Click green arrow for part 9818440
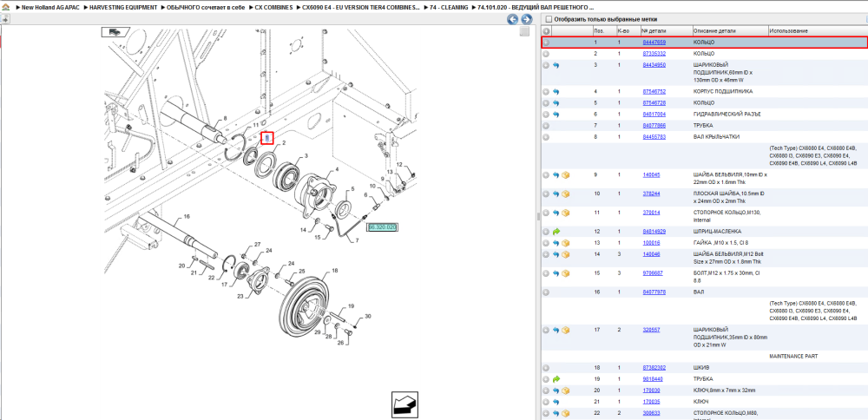Screen dimensions: 868x420 (556, 379)
